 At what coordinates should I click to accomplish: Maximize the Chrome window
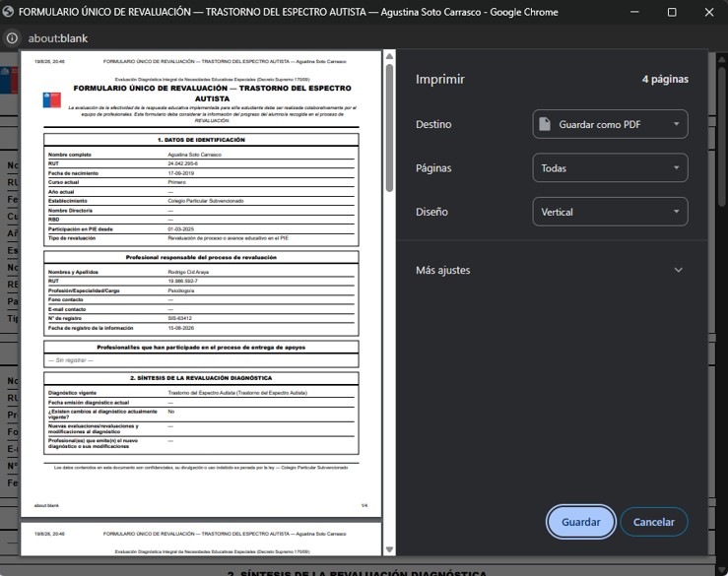tap(672, 12)
